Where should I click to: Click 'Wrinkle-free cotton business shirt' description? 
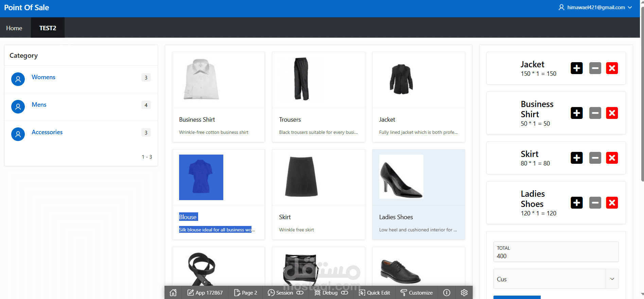pyautogui.click(x=214, y=132)
